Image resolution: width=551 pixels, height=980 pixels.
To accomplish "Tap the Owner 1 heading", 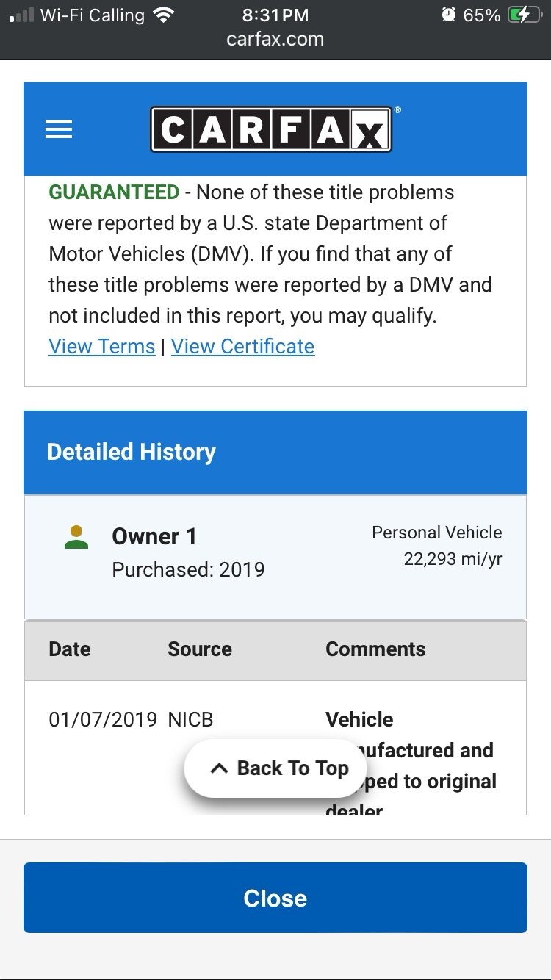I will coord(154,537).
